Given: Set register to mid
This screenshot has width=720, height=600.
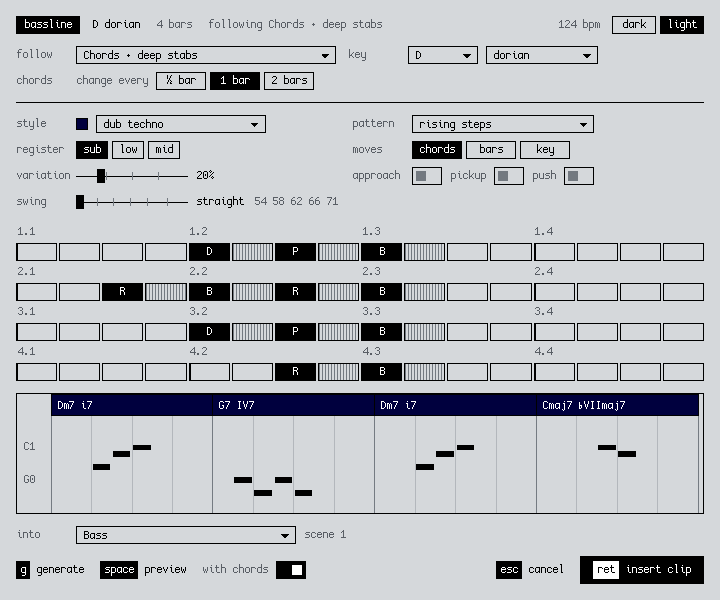Looking at the screenshot, I should pyautogui.click(x=164, y=150).
